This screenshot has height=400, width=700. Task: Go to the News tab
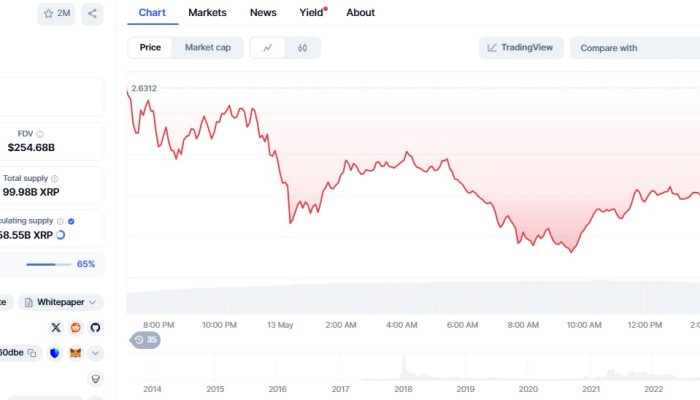click(x=263, y=13)
